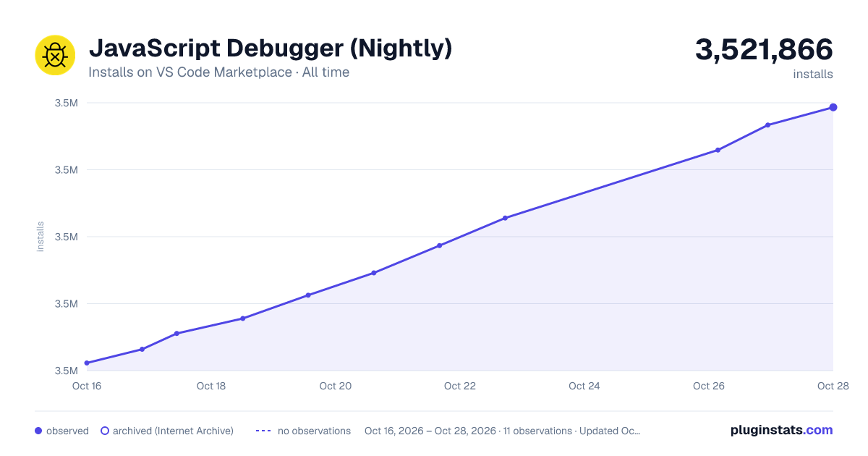Click the Oct 26 x-axis label
Viewport: 868px width, 456px height.
tap(709, 386)
